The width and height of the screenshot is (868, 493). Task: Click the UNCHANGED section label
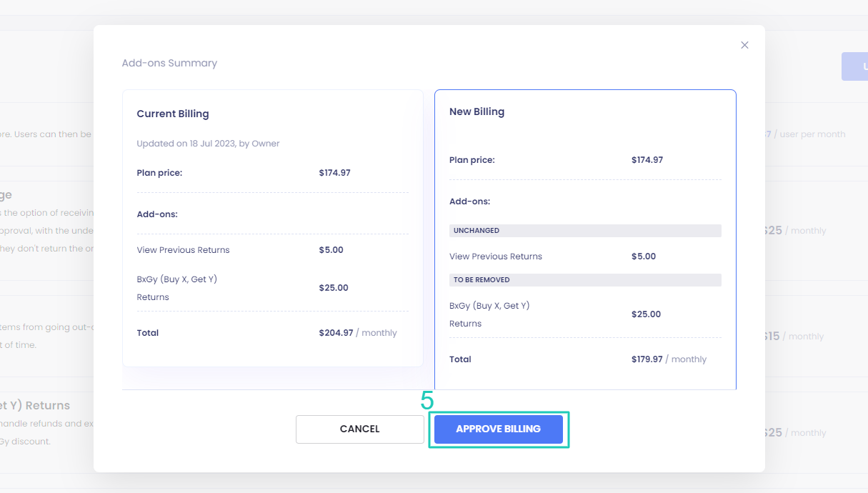tap(477, 231)
